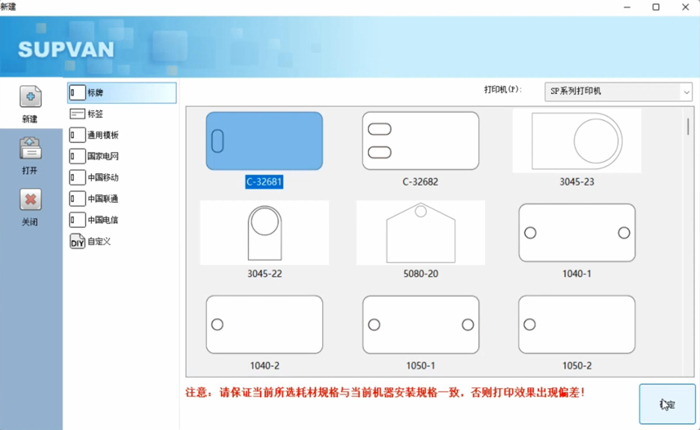700x430 pixels.
Task: Click the 打开 (Open) icon in sidebar
Action: [x=30, y=150]
